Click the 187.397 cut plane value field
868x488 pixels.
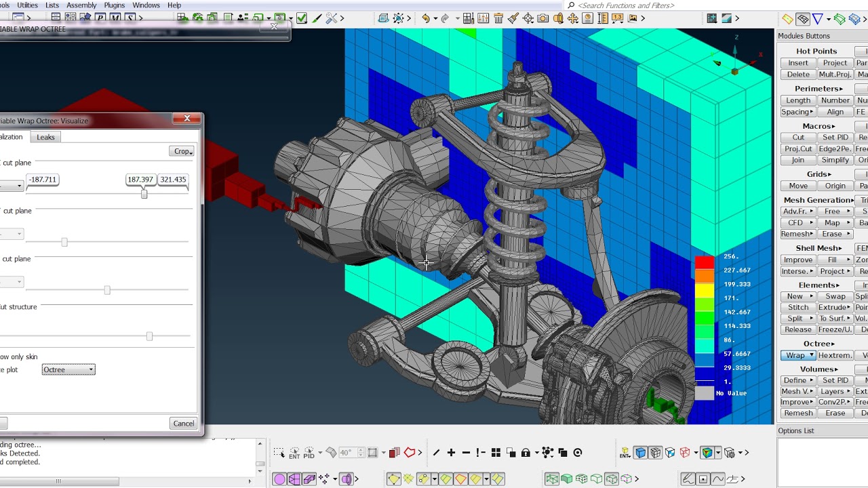[140, 180]
